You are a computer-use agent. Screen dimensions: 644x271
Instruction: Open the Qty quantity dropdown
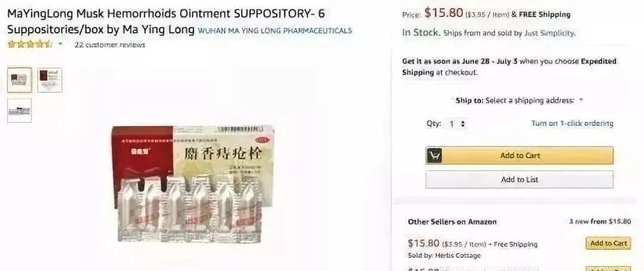click(457, 124)
